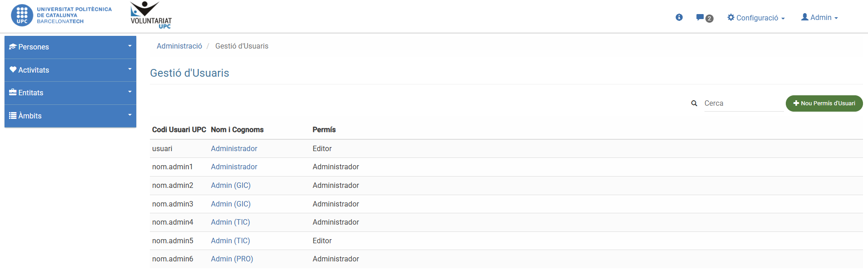Viewport: 868px width, 280px height.
Task: Open the Admin user dropdown
Action: (819, 17)
